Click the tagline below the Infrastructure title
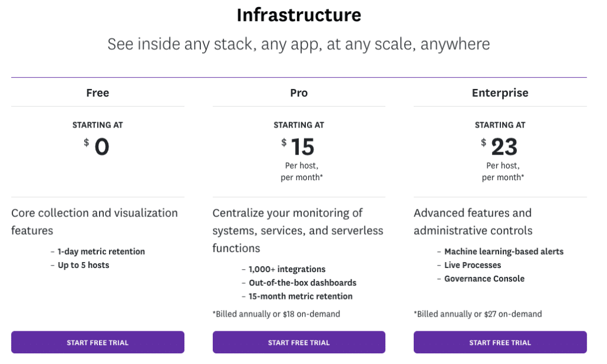 299,43
